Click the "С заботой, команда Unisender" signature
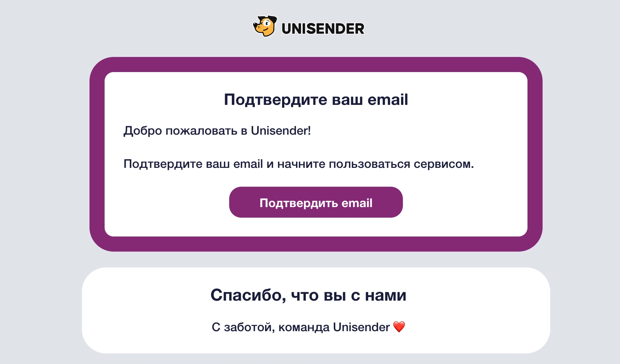 coord(301,327)
